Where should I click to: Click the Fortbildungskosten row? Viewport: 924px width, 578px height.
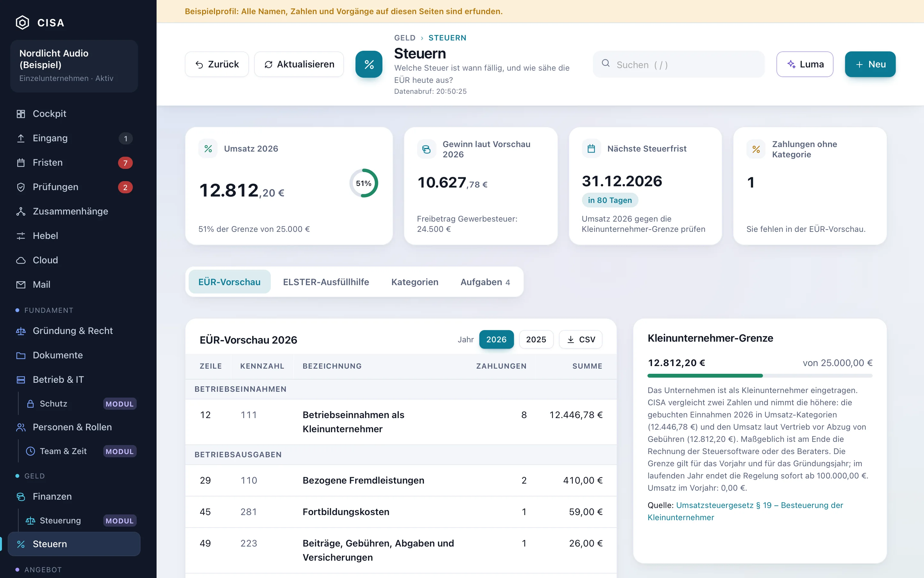(401, 512)
